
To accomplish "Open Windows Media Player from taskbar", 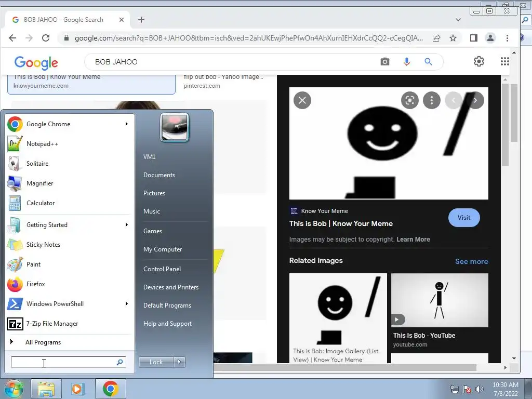I will [77, 389].
